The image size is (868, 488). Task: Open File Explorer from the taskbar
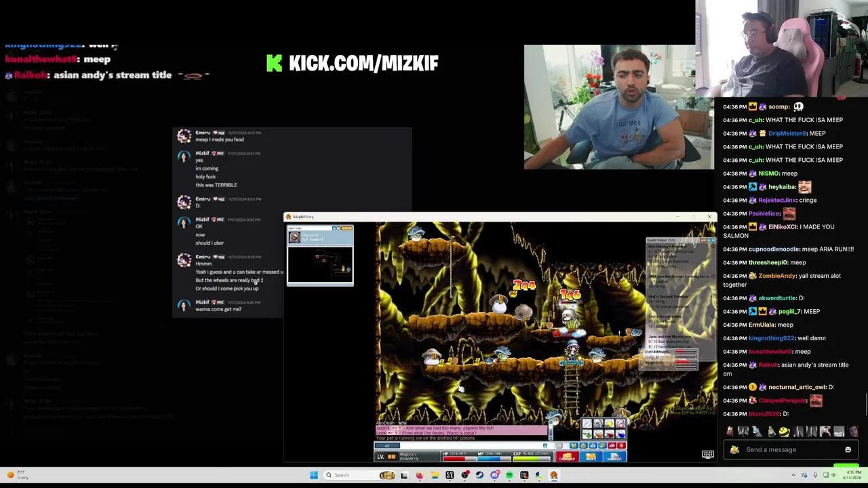coord(435,475)
